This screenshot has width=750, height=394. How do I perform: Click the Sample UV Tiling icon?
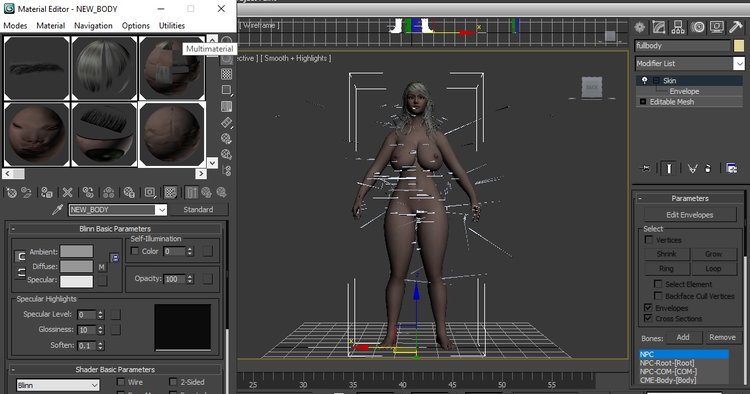click(227, 90)
